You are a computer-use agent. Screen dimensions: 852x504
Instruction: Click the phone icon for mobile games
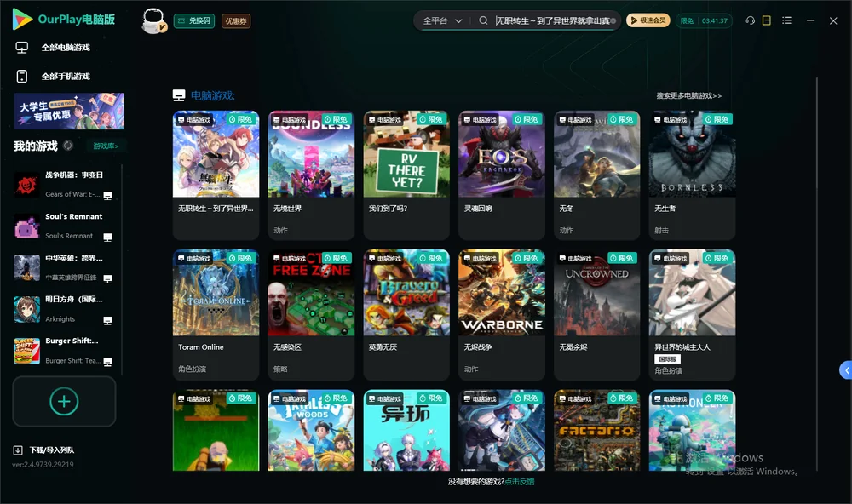[x=22, y=77]
